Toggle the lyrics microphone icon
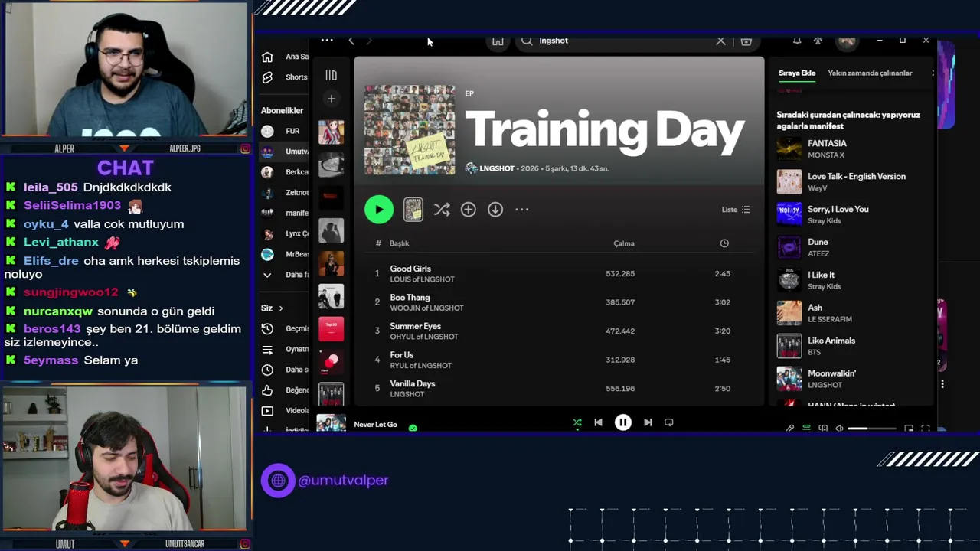The width and height of the screenshot is (980, 551). click(790, 429)
